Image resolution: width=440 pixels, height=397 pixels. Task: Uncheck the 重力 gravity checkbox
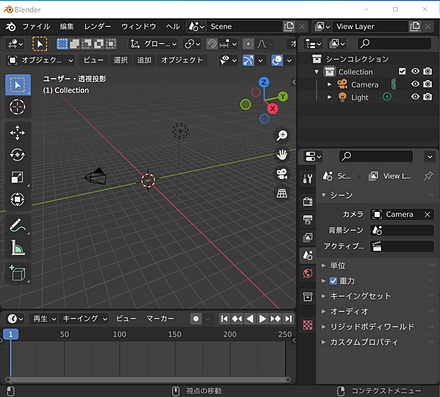click(333, 281)
